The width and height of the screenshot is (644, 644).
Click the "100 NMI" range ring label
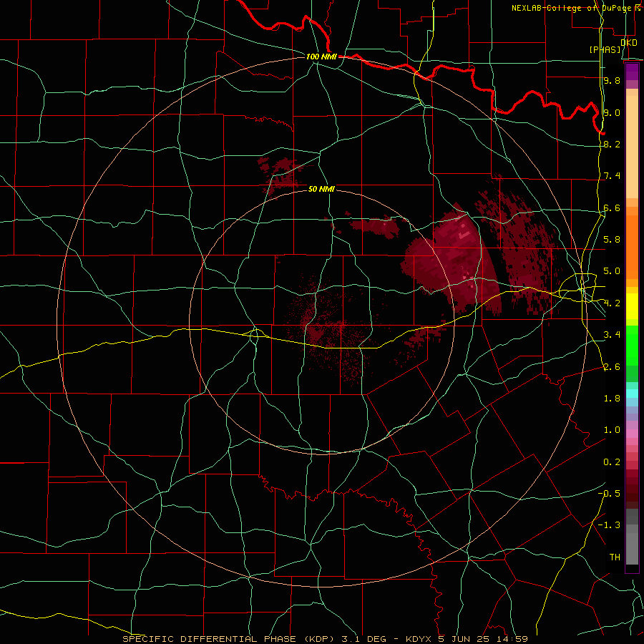click(321, 57)
